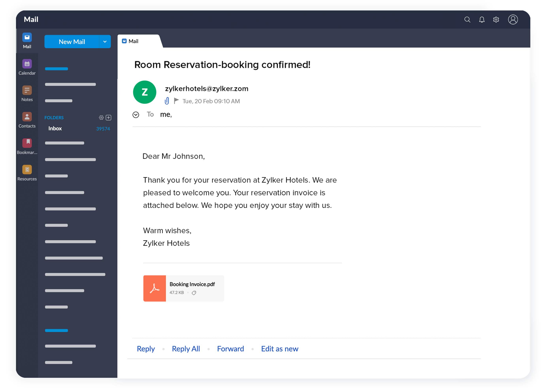Open folder settings gear icon
Viewport: 541px width, 392px height.
click(101, 117)
